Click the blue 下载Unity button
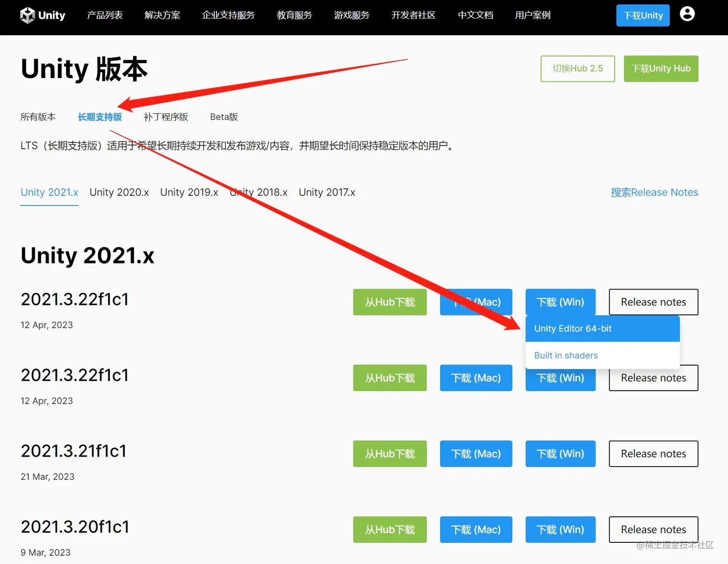Viewport: 728px width, 564px height. click(x=643, y=15)
